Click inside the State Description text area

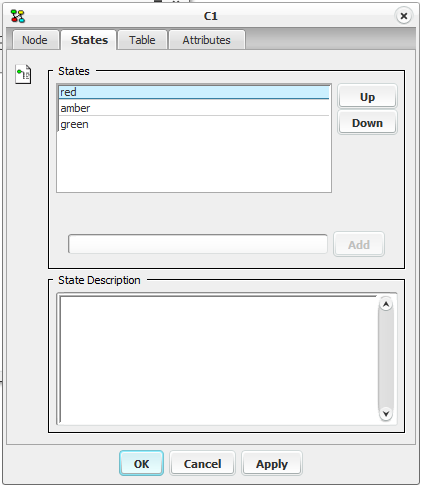tap(218, 359)
